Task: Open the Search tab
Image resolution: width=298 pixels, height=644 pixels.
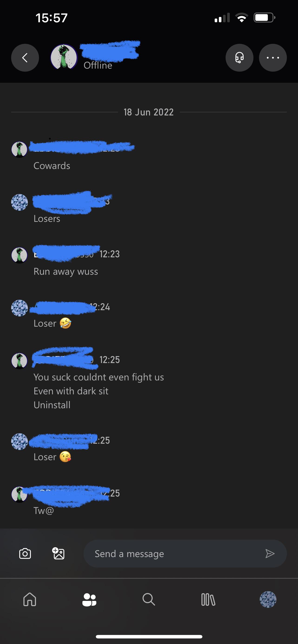Action: 149,599
